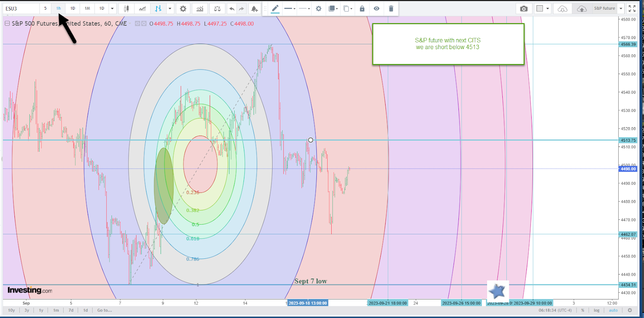The image size is (644, 318).
Task: Create an alert with bell icon
Action: pyautogui.click(x=254, y=8)
